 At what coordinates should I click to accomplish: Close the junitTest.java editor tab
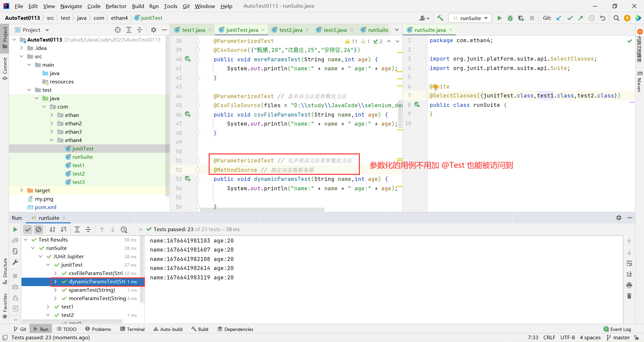click(263, 30)
